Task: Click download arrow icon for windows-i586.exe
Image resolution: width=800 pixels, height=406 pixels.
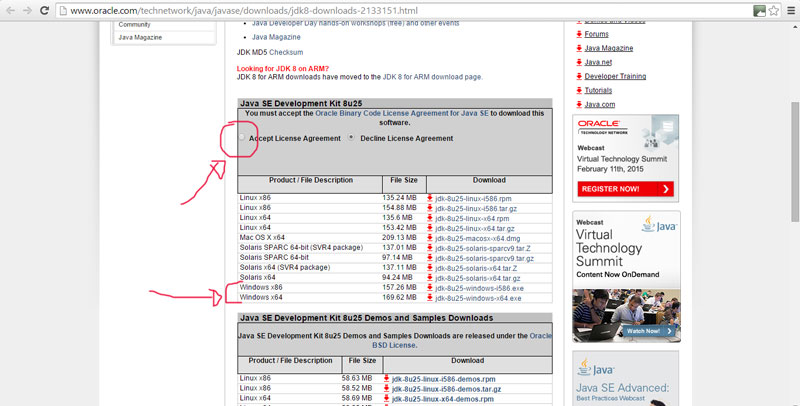Action: [x=430, y=288]
